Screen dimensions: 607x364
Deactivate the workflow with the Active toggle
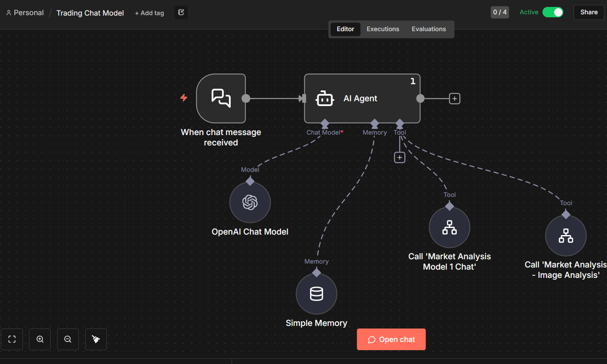pos(553,12)
